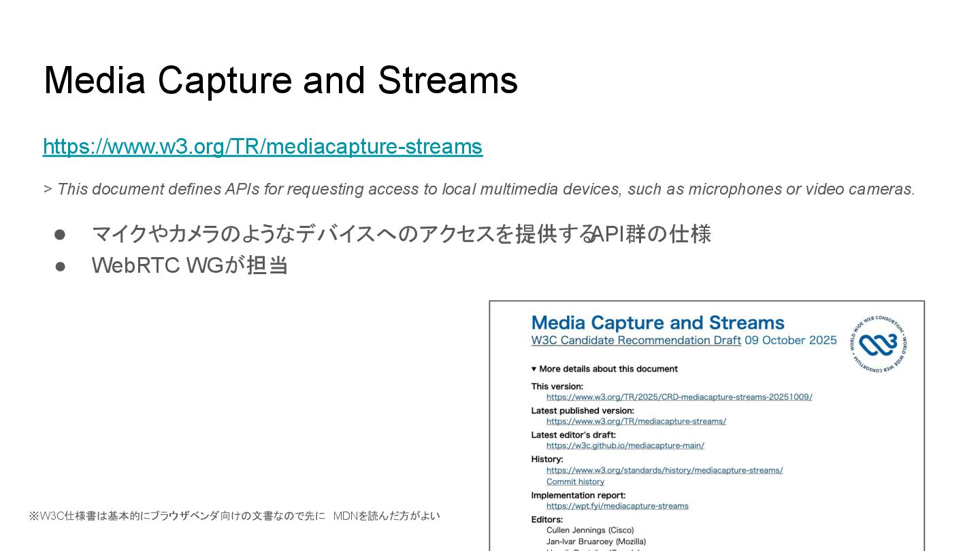
Task: Click the 'Implementation report:' label
Action: tap(578, 496)
